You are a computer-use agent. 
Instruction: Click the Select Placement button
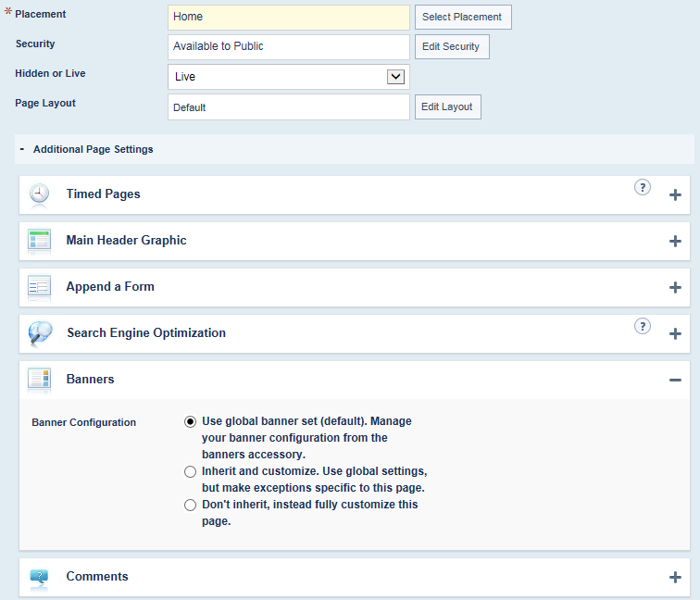click(463, 17)
